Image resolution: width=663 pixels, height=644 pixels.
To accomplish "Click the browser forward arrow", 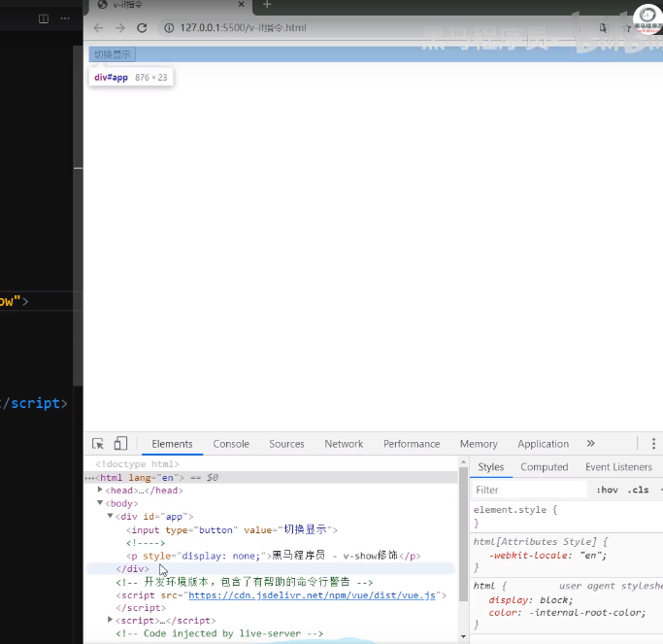I will click(120, 28).
